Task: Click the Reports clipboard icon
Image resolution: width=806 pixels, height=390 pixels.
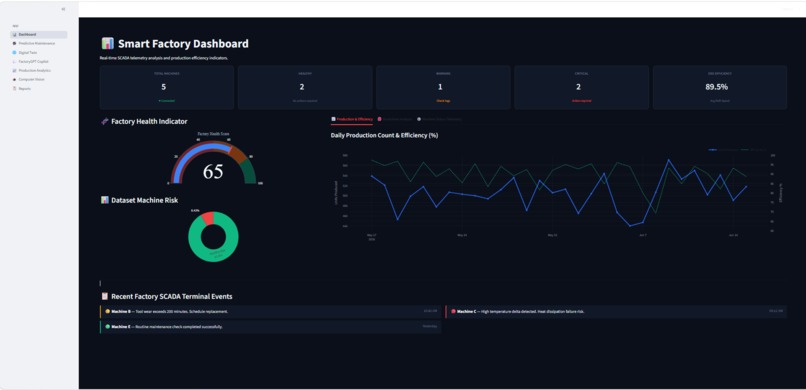Action: tap(14, 88)
